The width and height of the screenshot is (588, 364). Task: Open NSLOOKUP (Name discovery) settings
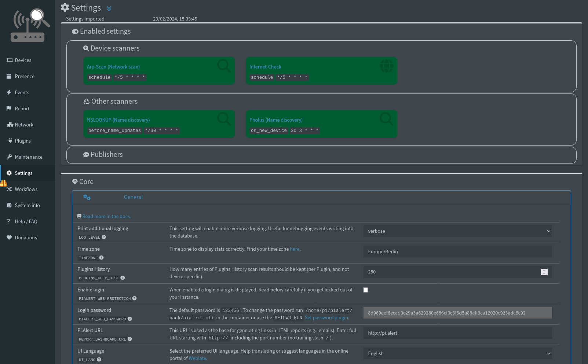pos(118,120)
